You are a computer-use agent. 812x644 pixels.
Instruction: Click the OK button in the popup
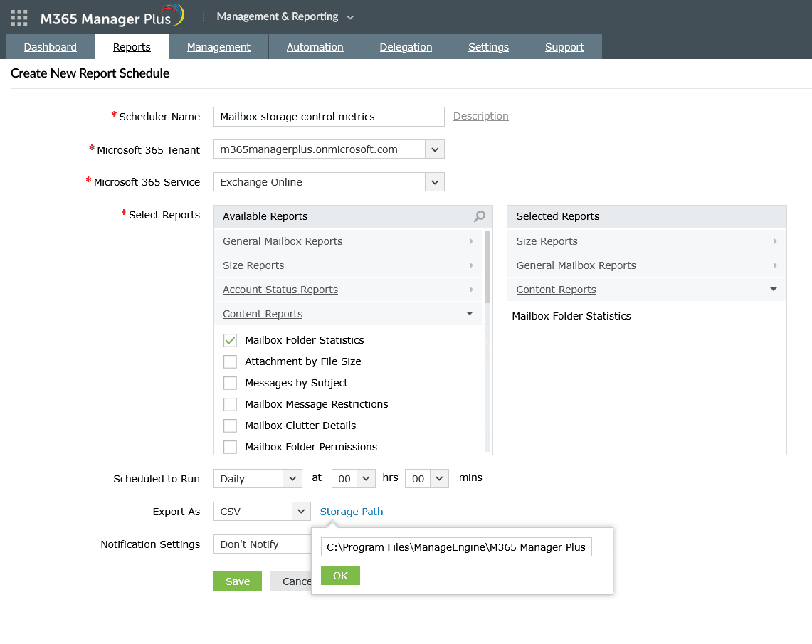coord(340,575)
